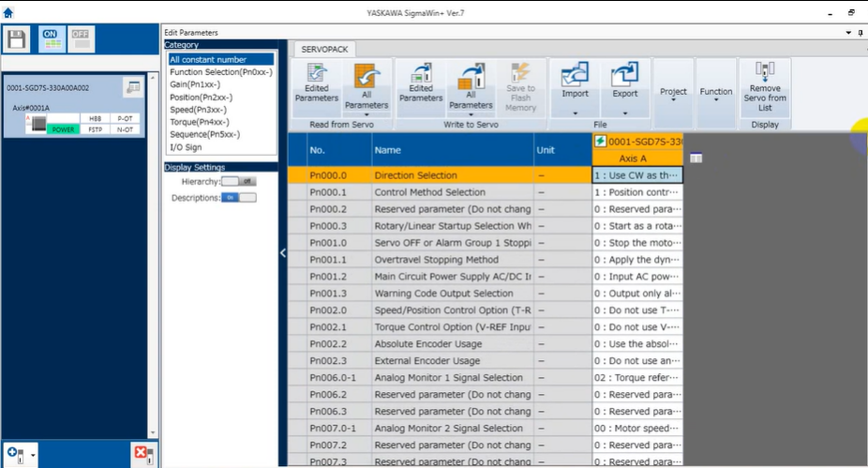Click the small table icon next to Axis A
The image size is (868, 468).
696,159
